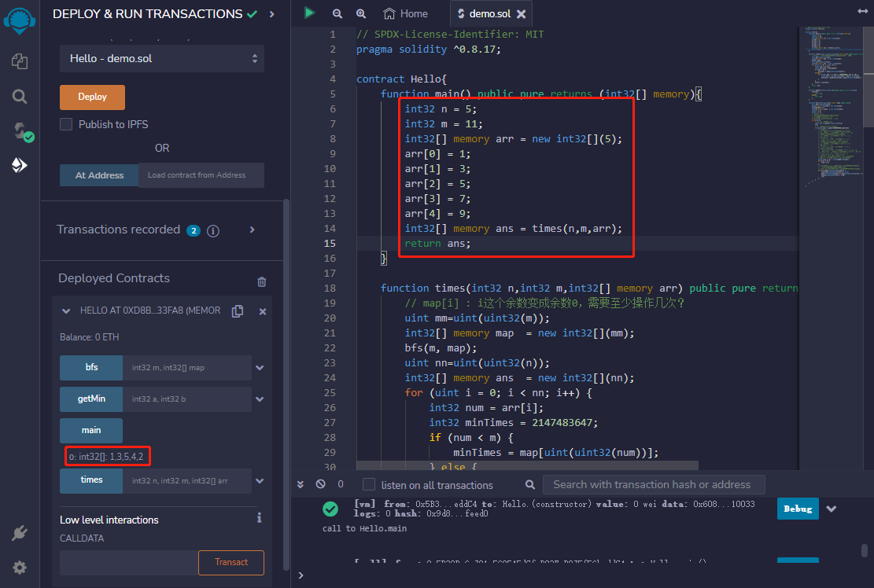The width and height of the screenshot is (874, 588).
Task: Zoom in the editor font
Action: click(361, 13)
